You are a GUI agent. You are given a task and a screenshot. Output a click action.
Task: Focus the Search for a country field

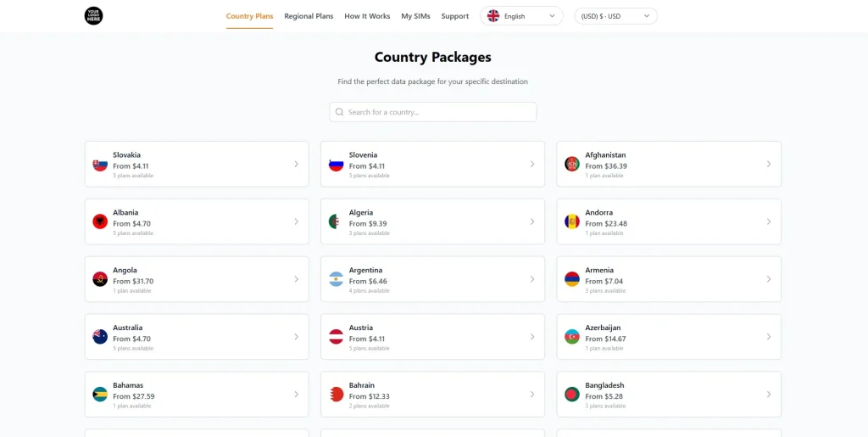(x=433, y=112)
